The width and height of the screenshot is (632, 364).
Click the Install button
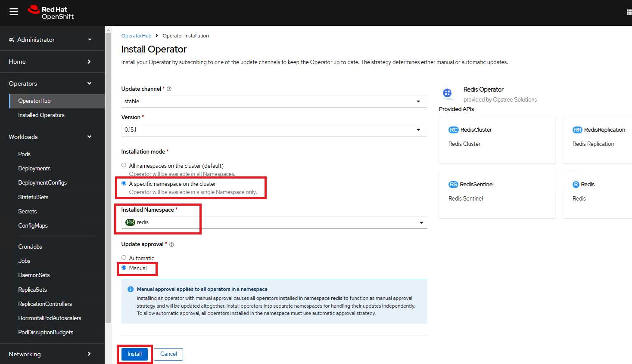[134, 354]
